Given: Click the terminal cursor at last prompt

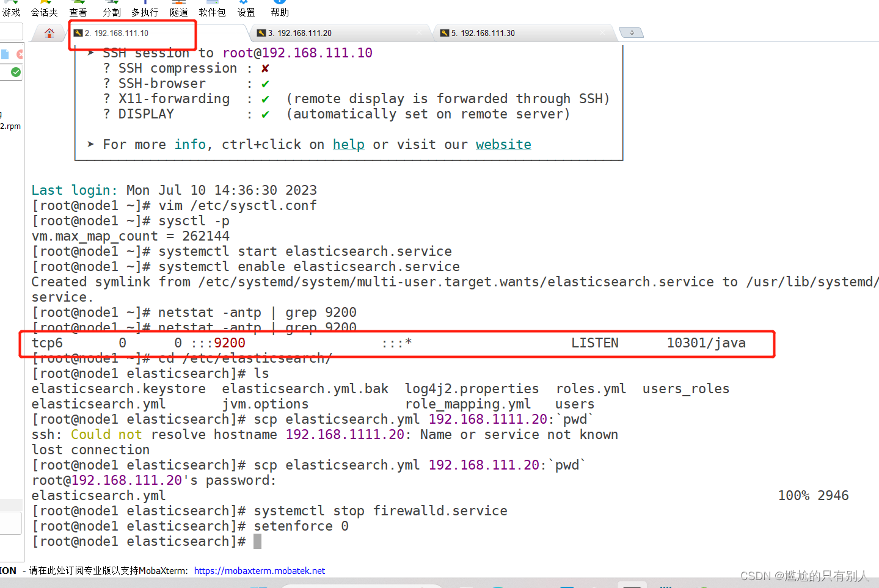Looking at the screenshot, I should click(258, 542).
